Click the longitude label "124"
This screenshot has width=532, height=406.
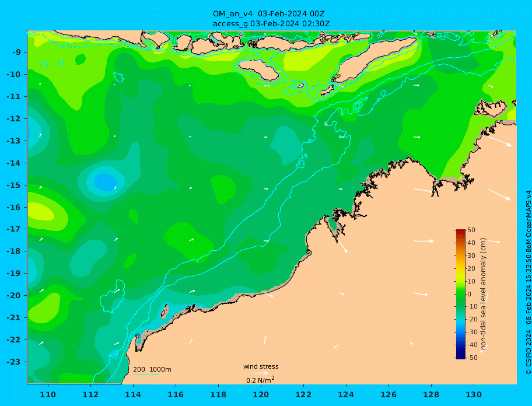point(346,395)
